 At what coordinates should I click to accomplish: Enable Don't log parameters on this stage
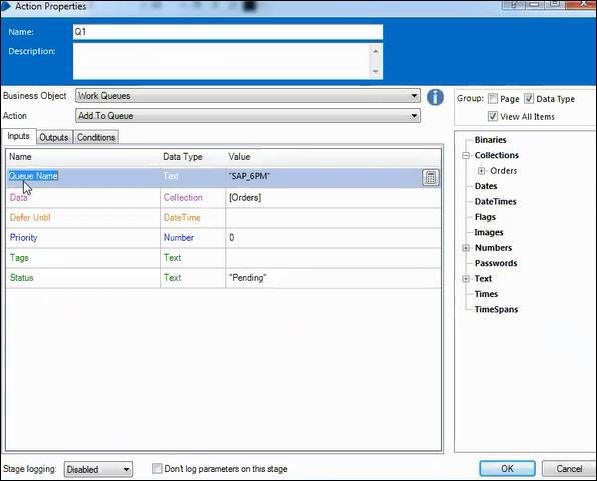[157, 468]
